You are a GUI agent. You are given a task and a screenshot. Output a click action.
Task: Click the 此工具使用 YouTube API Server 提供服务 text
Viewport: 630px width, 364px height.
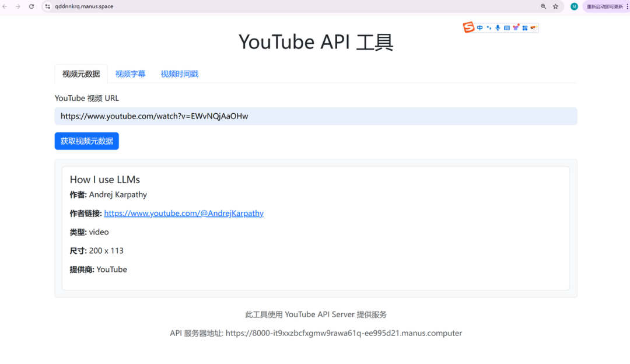(x=316, y=314)
